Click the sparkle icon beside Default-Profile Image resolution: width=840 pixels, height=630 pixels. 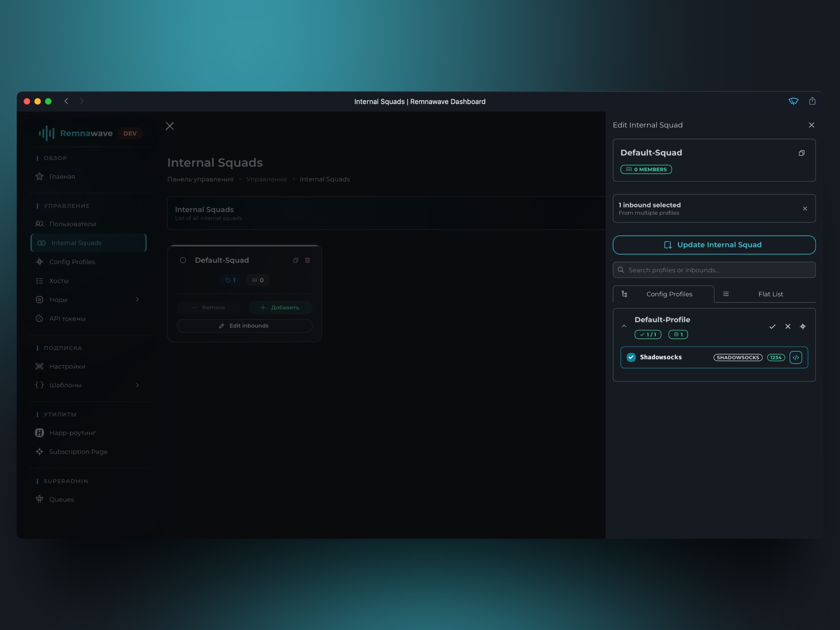(802, 326)
